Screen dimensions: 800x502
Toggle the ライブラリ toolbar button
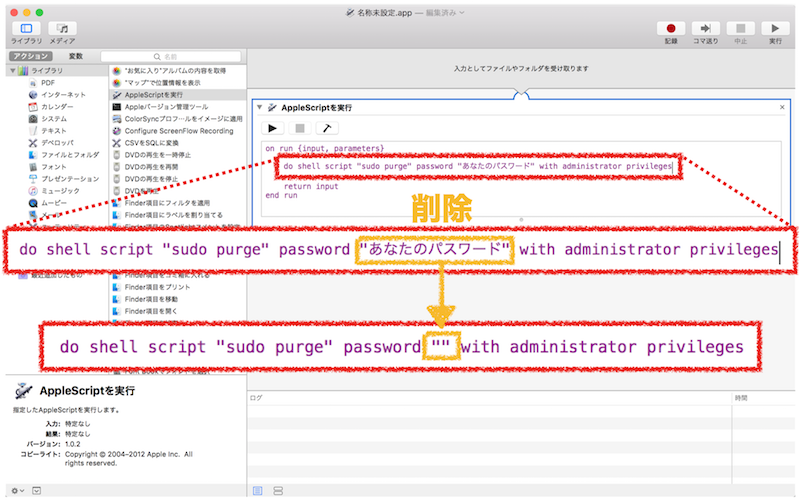[x=26, y=29]
